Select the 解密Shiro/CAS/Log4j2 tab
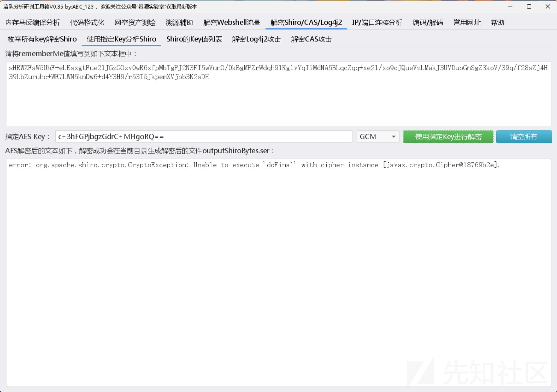Image resolution: width=557 pixels, height=392 pixels. click(306, 23)
